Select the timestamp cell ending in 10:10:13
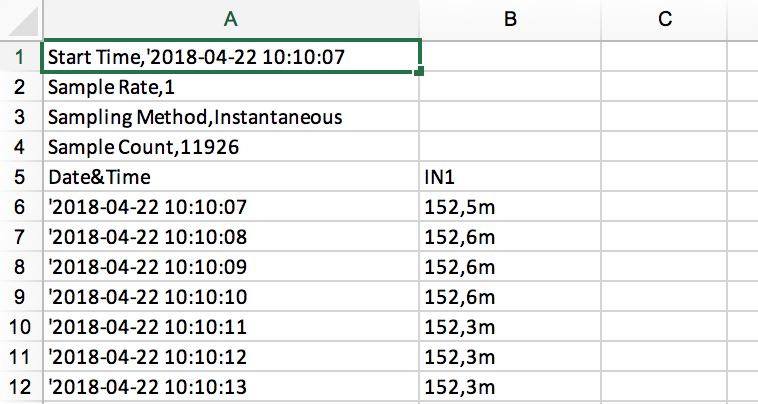Viewport: 758px width, 404px height. click(230, 387)
